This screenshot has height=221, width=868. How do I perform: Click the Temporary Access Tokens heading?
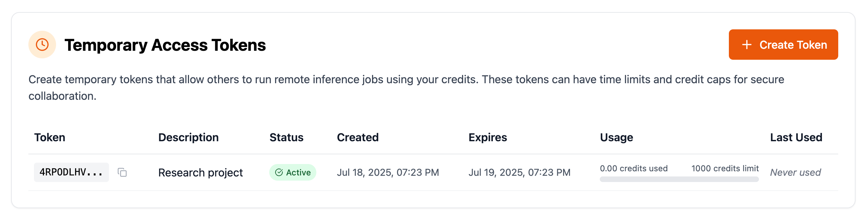(165, 45)
